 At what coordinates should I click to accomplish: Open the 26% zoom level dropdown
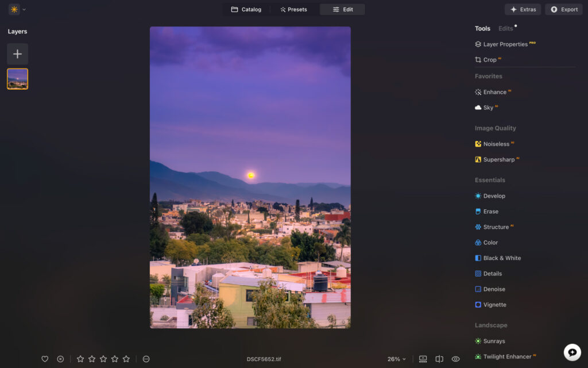click(x=396, y=359)
